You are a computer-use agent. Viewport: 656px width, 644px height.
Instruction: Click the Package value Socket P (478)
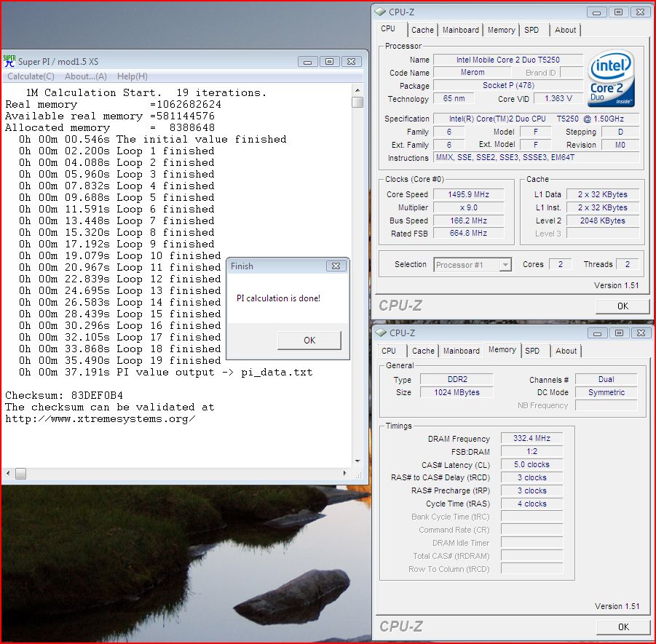pyautogui.click(x=508, y=85)
